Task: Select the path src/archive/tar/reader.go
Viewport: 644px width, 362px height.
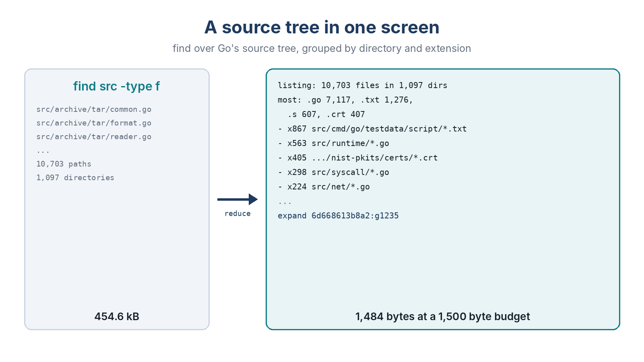Action: 94,137
